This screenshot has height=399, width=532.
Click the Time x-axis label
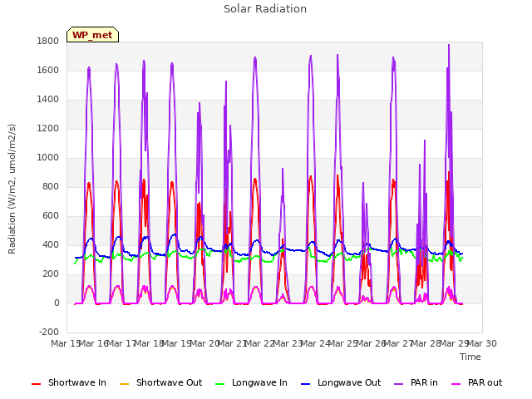pos(470,357)
